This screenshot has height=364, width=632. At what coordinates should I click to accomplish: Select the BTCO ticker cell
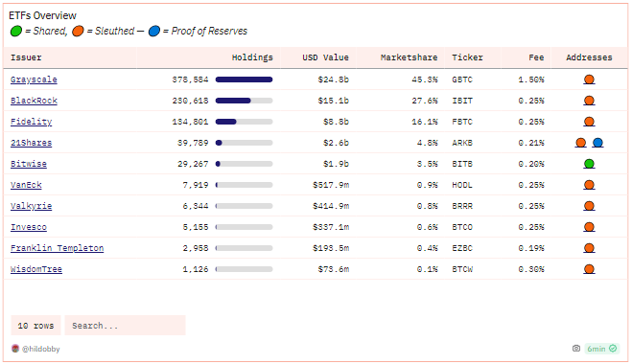point(462,227)
